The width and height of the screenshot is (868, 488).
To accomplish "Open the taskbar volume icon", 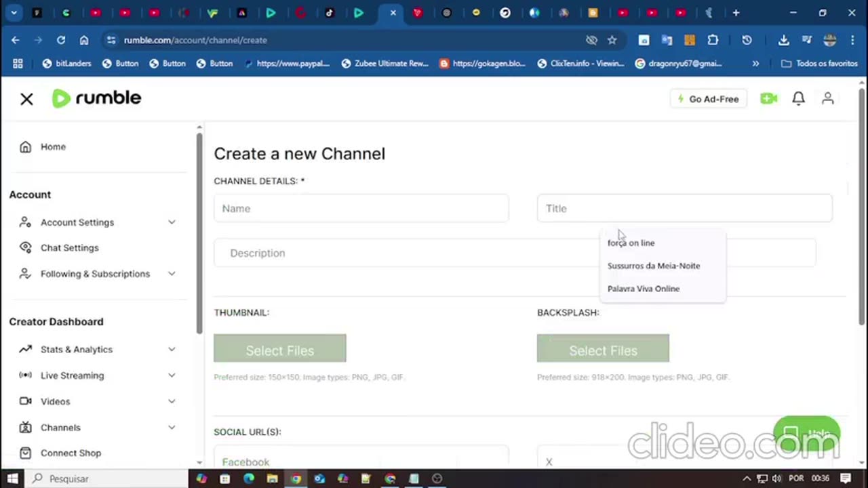I will pyautogui.click(x=776, y=479).
